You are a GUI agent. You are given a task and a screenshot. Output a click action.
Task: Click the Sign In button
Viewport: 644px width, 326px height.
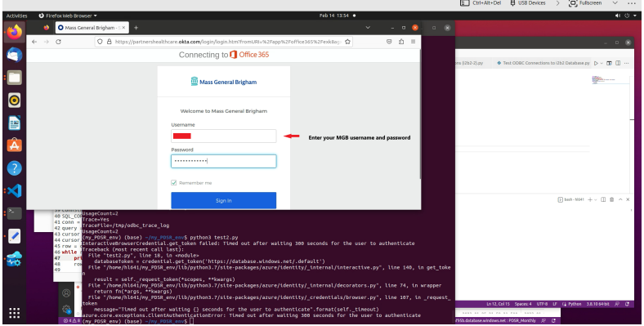pos(223,200)
